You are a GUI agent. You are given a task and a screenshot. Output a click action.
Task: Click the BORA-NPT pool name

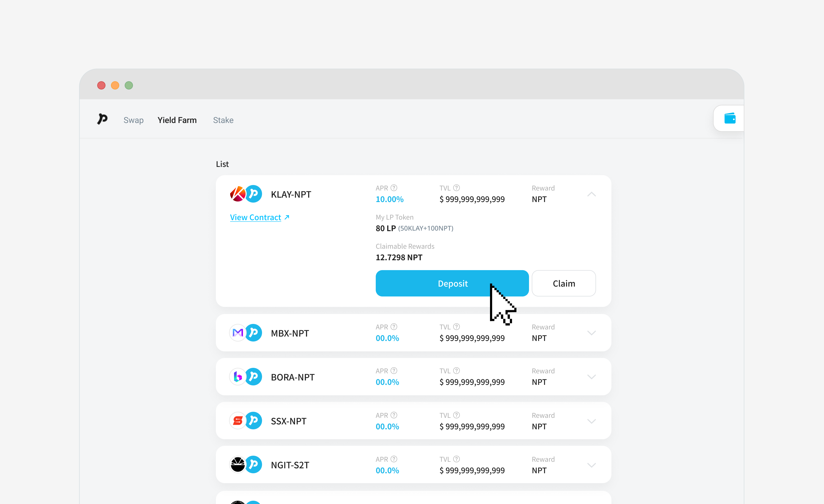point(293,377)
